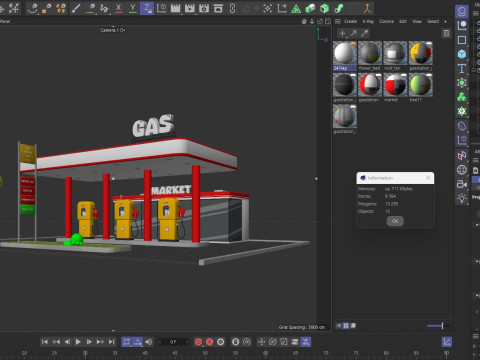
Task: Click the eyedropper icon in material manager
Action: pyautogui.click(x=365, y=33)
